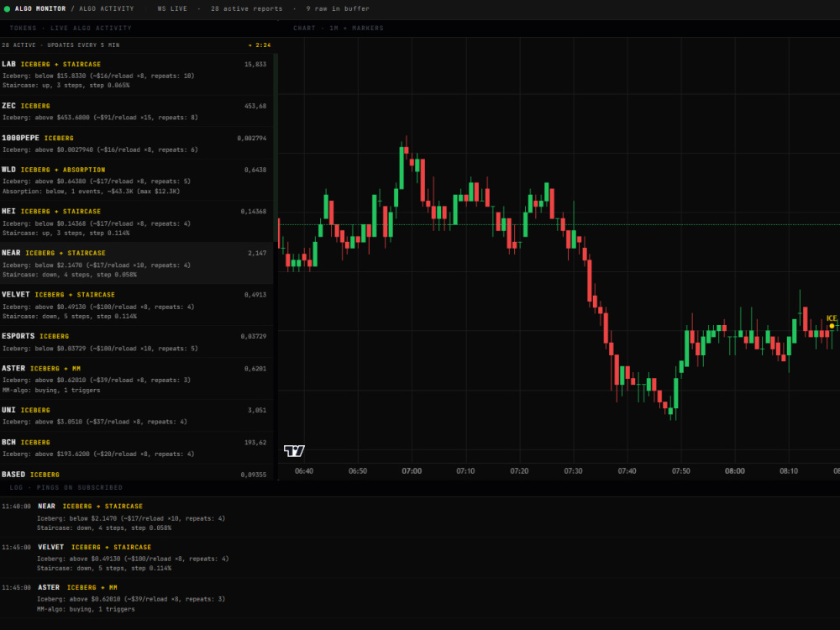Open the 11:45:00 ASTER log entry
840x630 pixels.
tap(420, 598)
